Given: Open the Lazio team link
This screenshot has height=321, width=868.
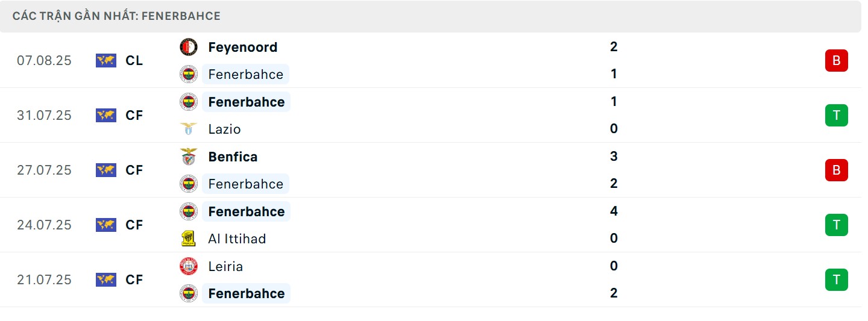Looking at the screenshot, I should [224, 129].
